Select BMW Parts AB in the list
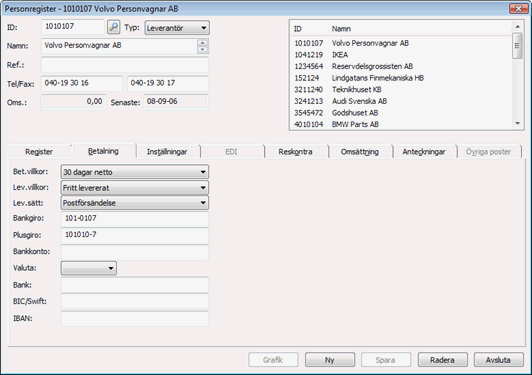The image size is (532, 375). pyautogui.click(x=401, y=124)
